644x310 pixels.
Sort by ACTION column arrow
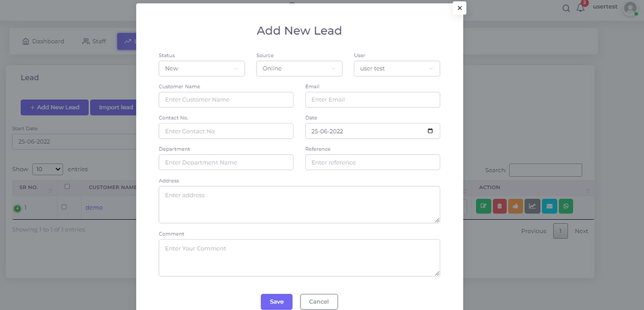point(588,190)
